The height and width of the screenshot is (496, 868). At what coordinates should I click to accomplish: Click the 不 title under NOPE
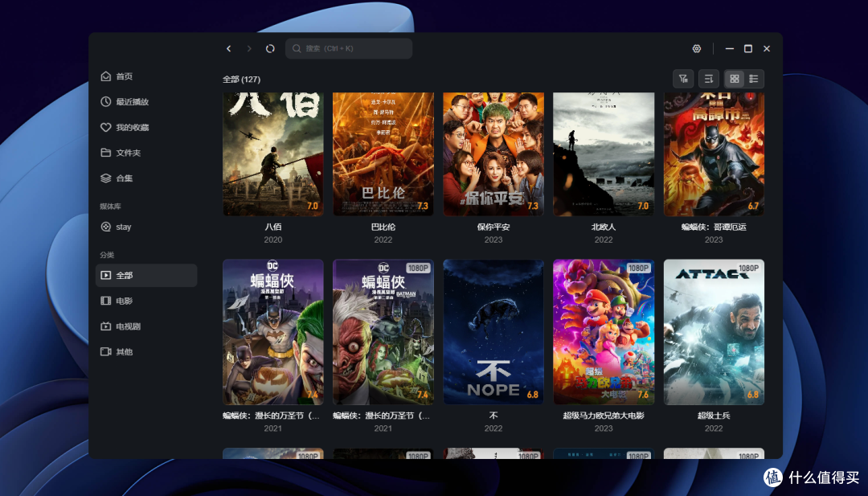pyautogui.click(x=493, y=415)
